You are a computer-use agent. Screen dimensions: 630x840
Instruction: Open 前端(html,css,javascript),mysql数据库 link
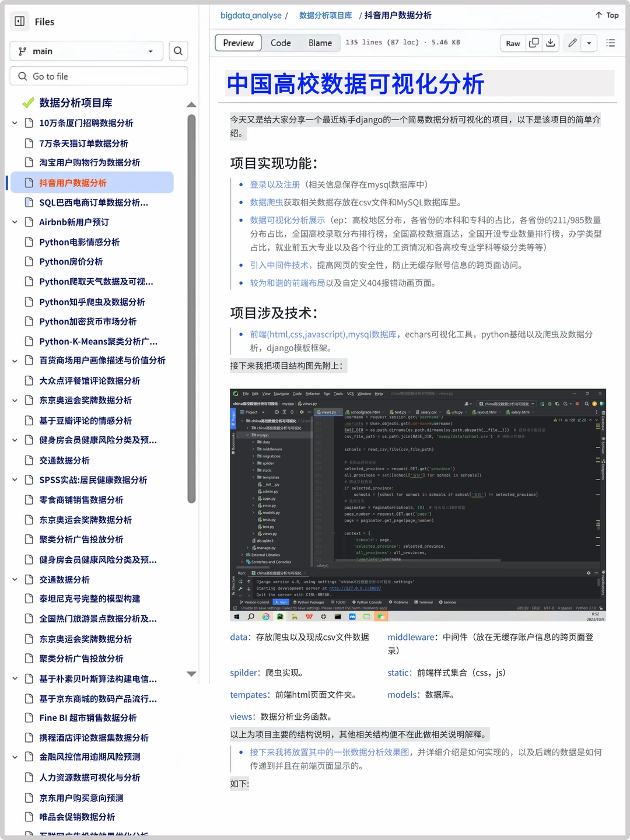coord(323,334)
